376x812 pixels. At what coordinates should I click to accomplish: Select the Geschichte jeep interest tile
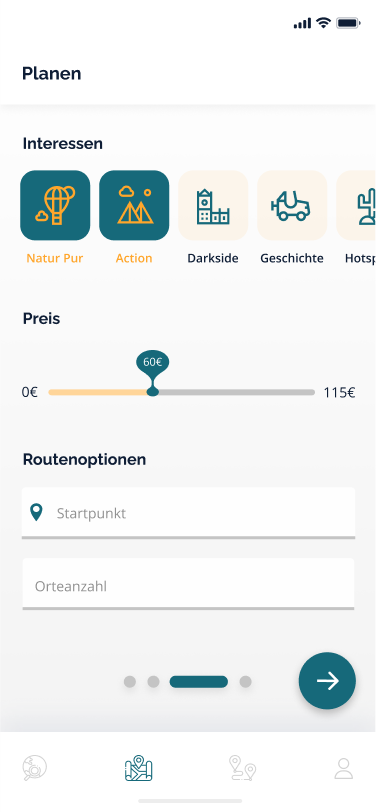point(292,206)
